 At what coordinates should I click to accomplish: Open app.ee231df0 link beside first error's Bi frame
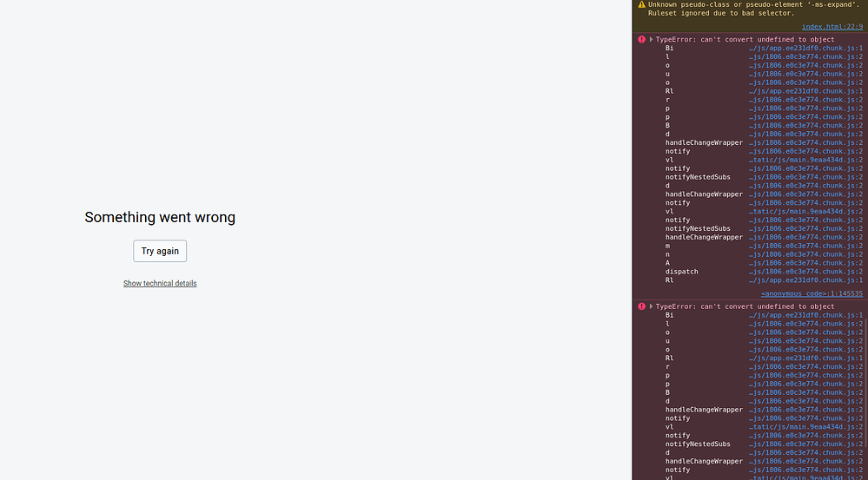coord(805,48)
